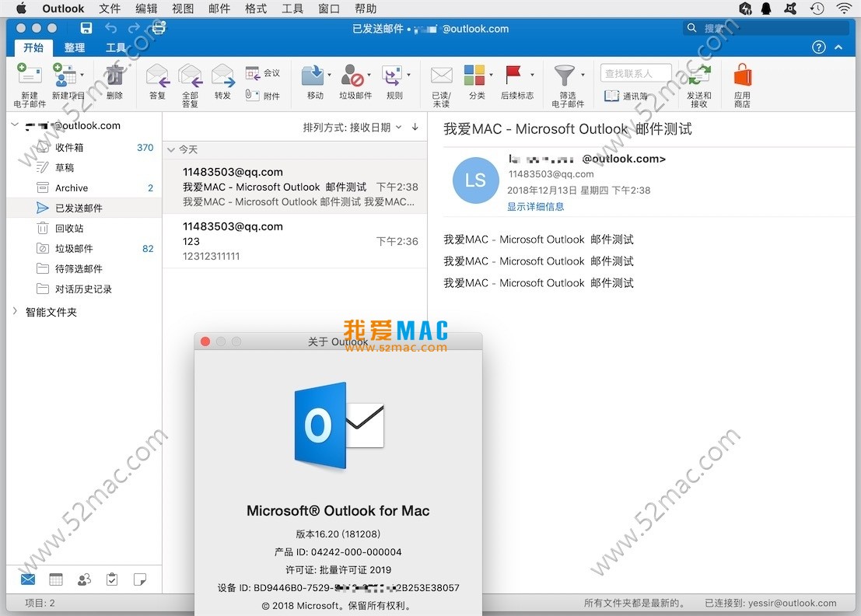
Task: Open the 邮件 menu
Action: [219, 9]
